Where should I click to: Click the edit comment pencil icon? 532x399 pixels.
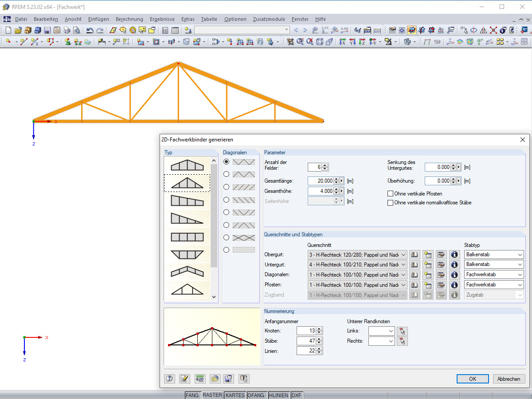click(x=184, y=379)
